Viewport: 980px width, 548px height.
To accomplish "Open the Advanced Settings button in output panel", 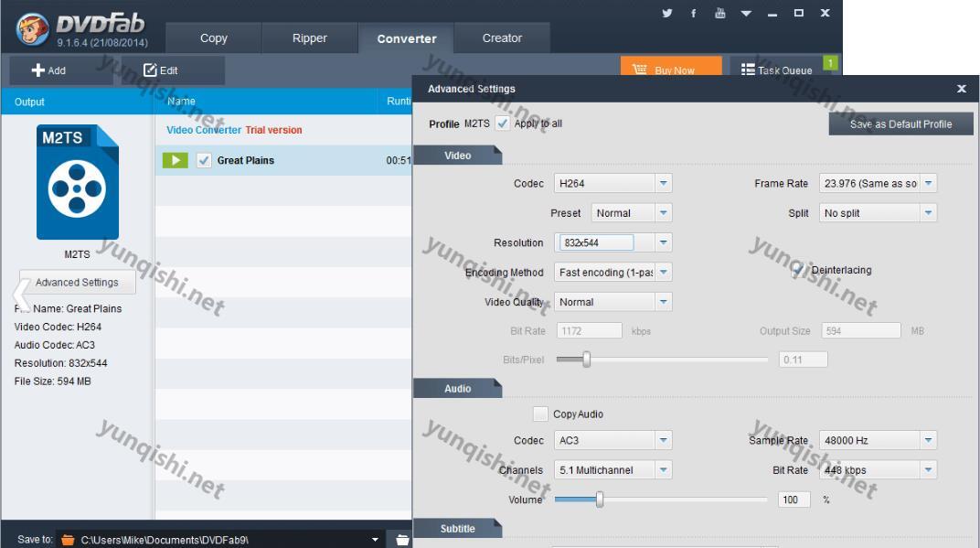I will pyautogui.click(x=78, y=282).
